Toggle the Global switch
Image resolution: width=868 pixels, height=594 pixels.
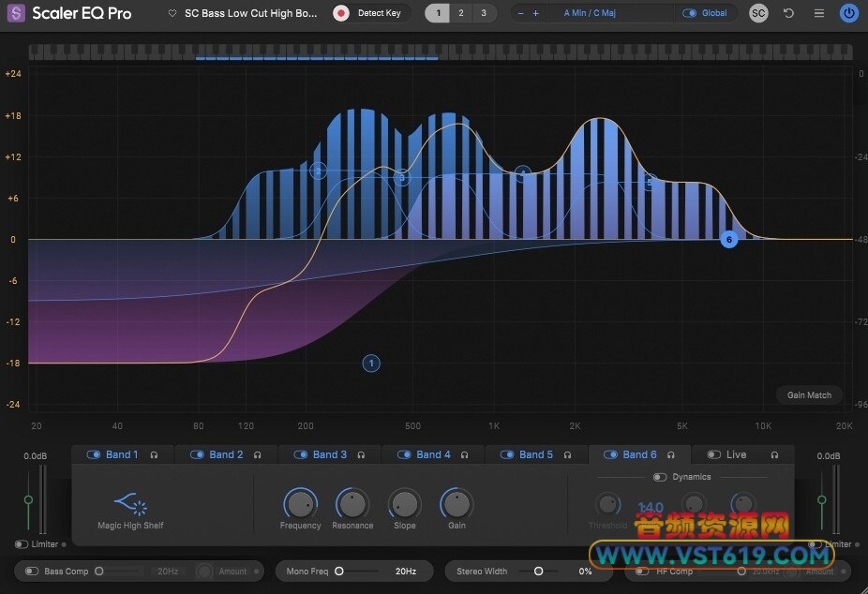(689, 13)
